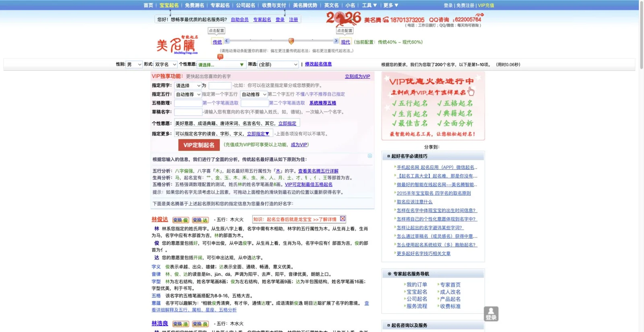Click the 变换 俊 swap badge
Viewport: 644px width, 332px height.
[181, 220]
